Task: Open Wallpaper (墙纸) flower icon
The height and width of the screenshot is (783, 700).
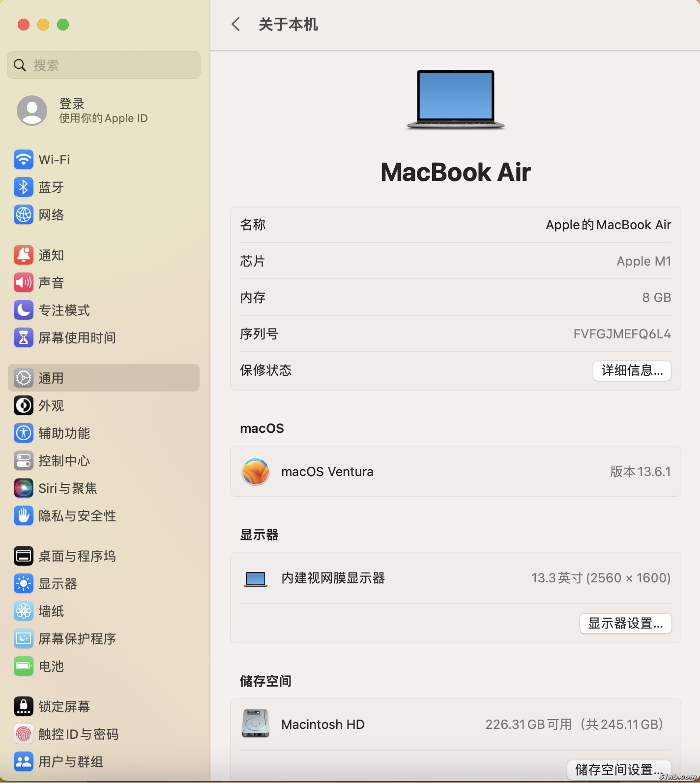Action: click(x=24, y=611)
